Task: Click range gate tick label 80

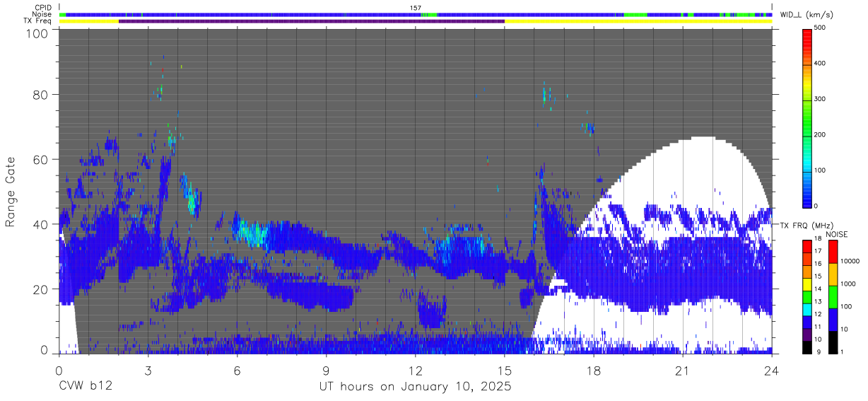Action: tap(40, 94)
